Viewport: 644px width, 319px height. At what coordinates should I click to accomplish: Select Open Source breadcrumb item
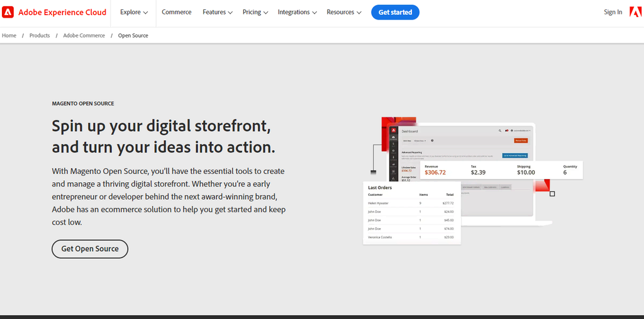coord(133,36)
